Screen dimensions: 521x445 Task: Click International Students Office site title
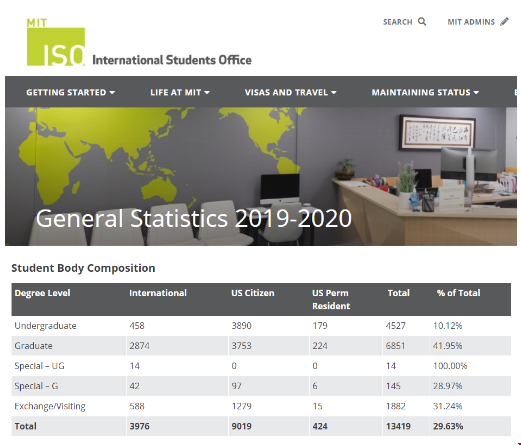[x=172, y=60]
